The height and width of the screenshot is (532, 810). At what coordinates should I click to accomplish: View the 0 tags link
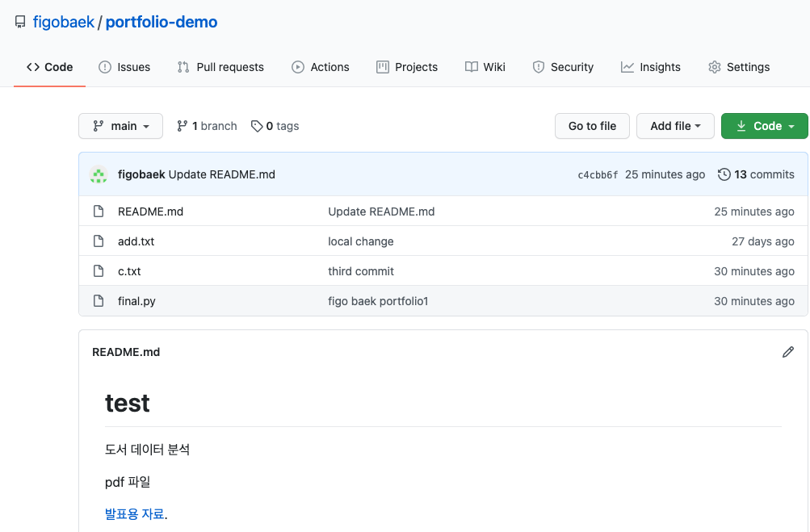275,126
